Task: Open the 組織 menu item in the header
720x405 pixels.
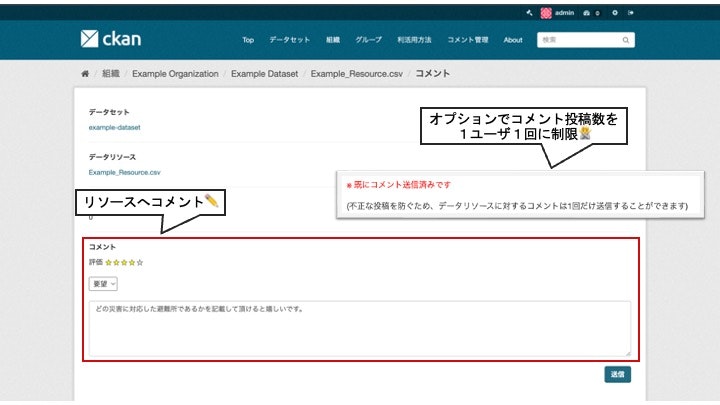Action: tap(333, 40)
